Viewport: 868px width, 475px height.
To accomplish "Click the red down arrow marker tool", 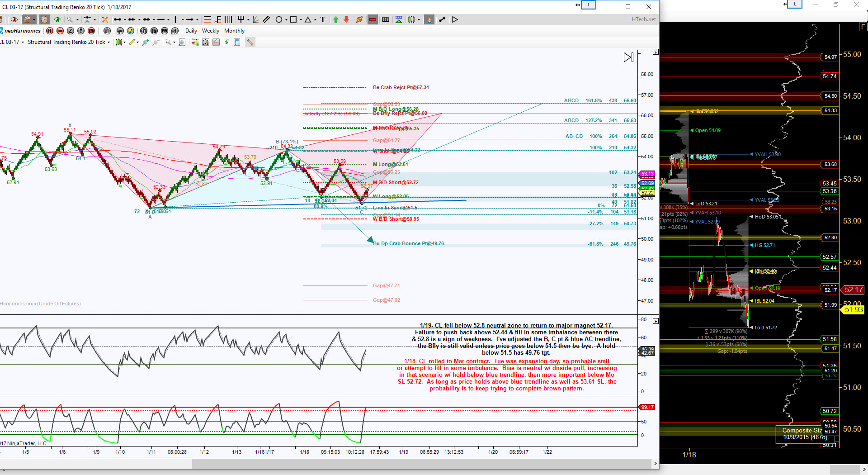I will pos(346,19).
